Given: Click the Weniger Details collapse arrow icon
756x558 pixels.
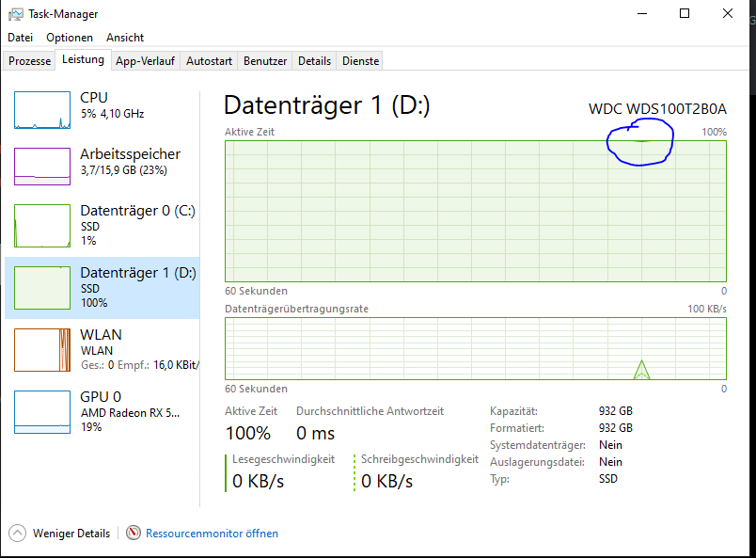Looking at the screenshot, I should (x=17, y=534).
